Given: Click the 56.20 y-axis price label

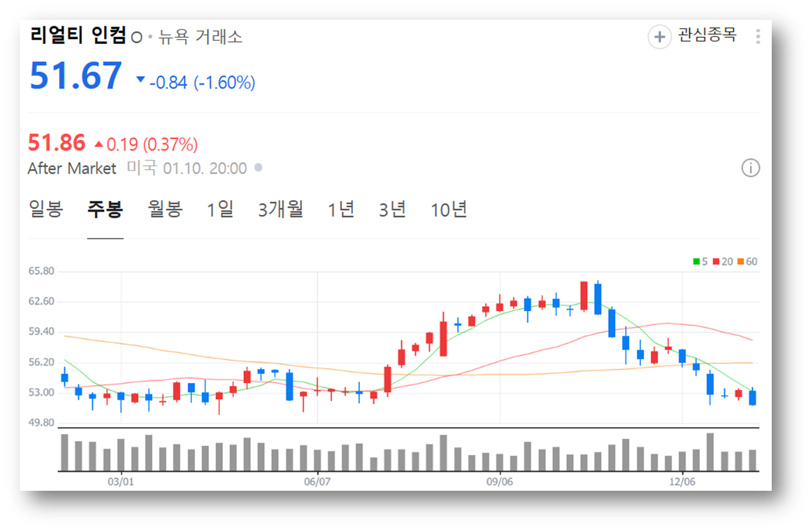Looking at the screenshot, I should tap(41, 362).
